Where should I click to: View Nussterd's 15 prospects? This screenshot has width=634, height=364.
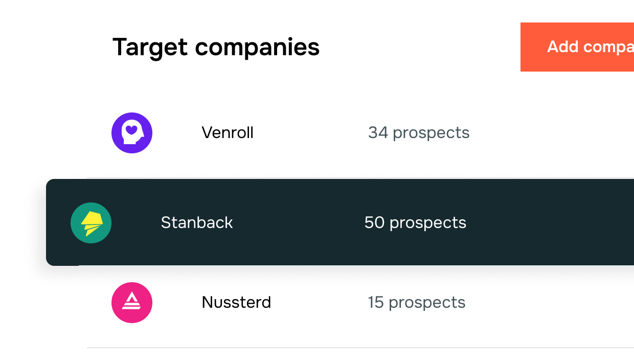click(417, 303)
